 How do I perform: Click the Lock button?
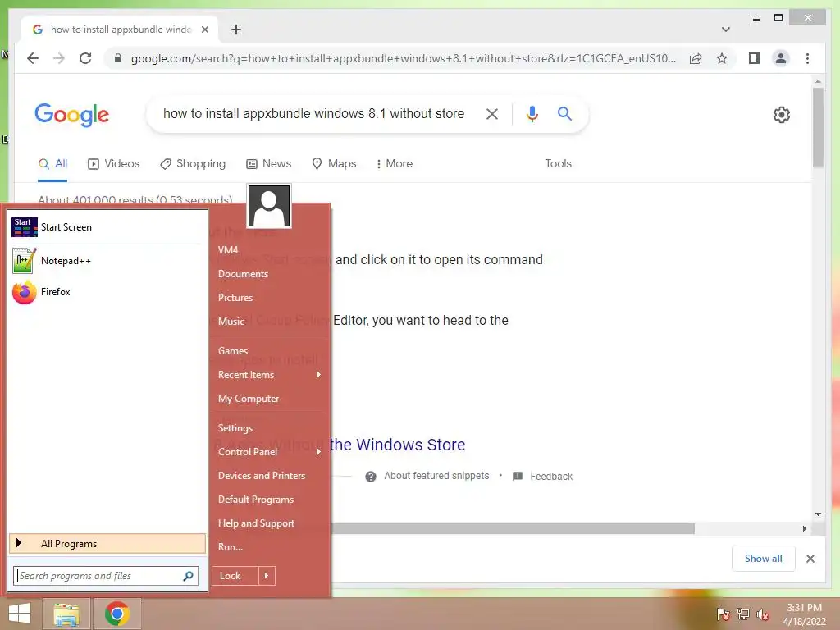click(x=235, y=576)
